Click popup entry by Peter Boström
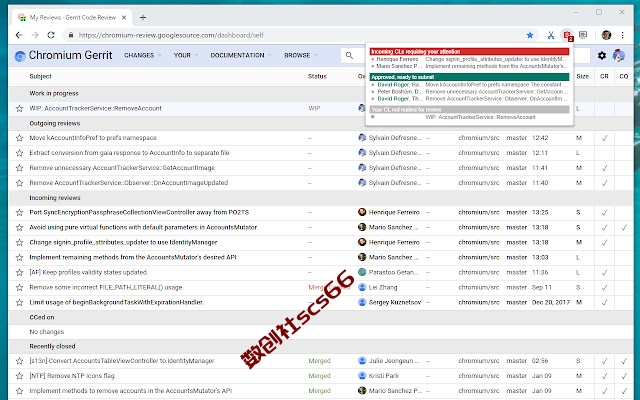Viewport: 640px width, 400px height. pyautogui.click(x=469, y=92)
